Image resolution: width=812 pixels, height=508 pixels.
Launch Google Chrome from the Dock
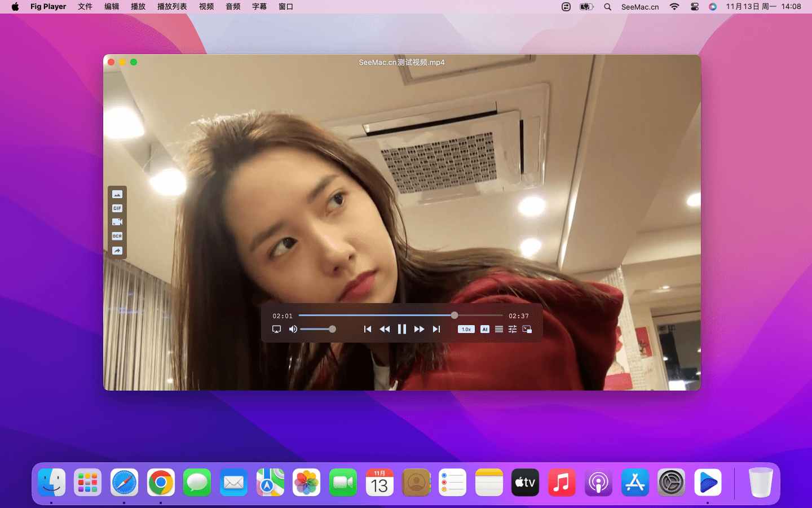161,483
